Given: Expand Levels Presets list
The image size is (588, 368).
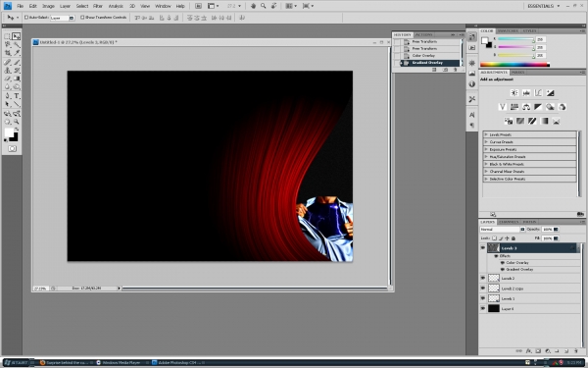Looking at the screenshot, I should tap(486, 134).
